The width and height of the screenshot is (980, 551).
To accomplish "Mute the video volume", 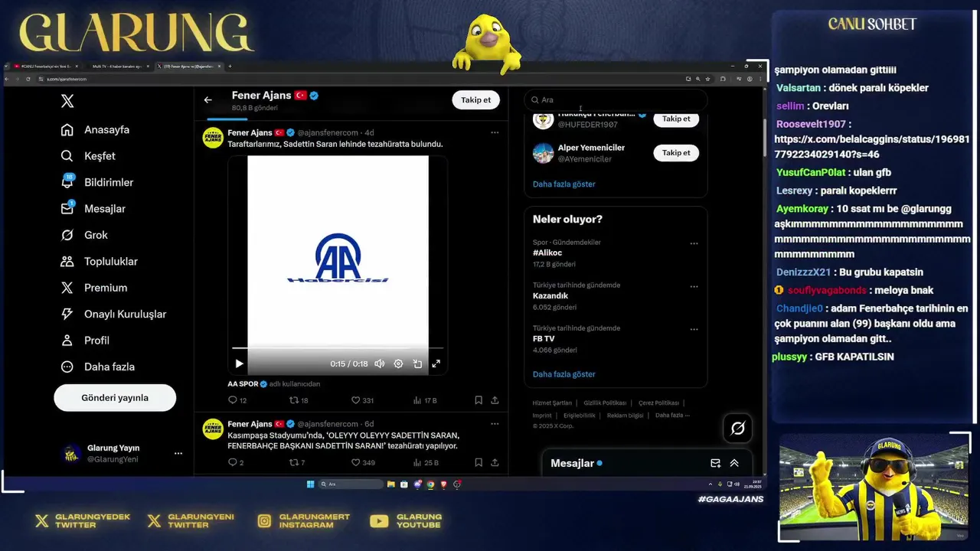I will coord(379,364).
